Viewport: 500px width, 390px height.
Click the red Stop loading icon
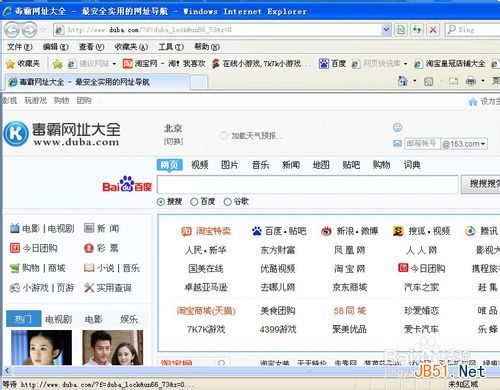[x=433, y=30]
